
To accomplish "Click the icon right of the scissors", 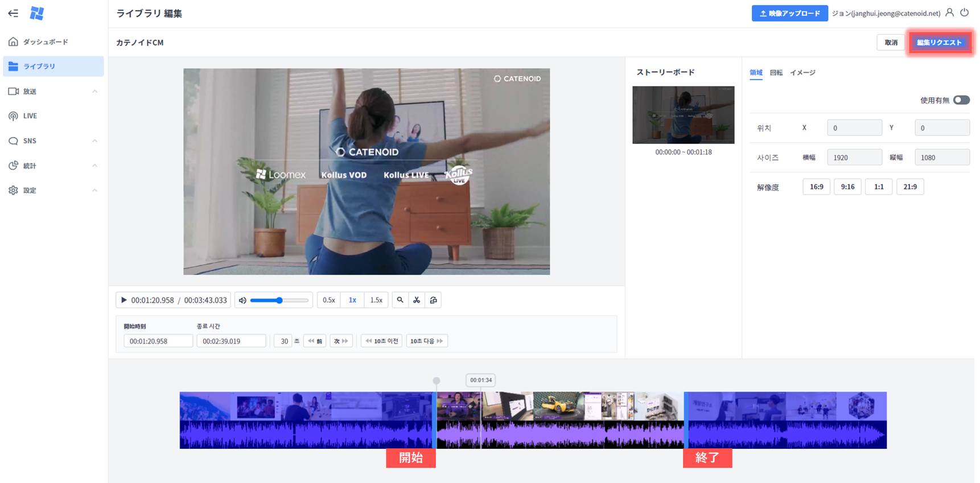I will tap(433, 300).
